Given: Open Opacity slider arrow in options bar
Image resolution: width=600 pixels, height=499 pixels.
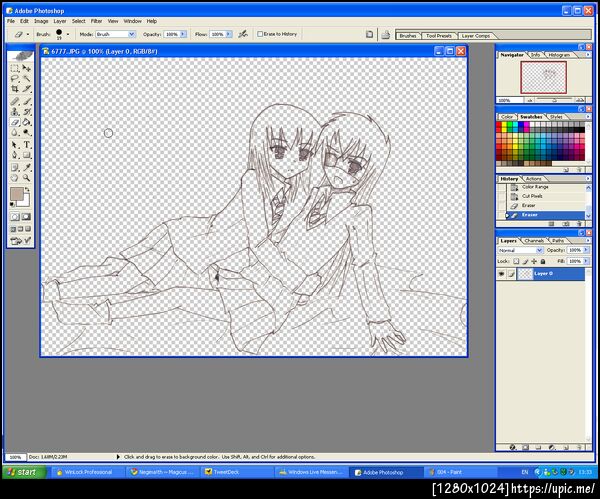Looking at the screenshot, I should [x=183, y=34].
